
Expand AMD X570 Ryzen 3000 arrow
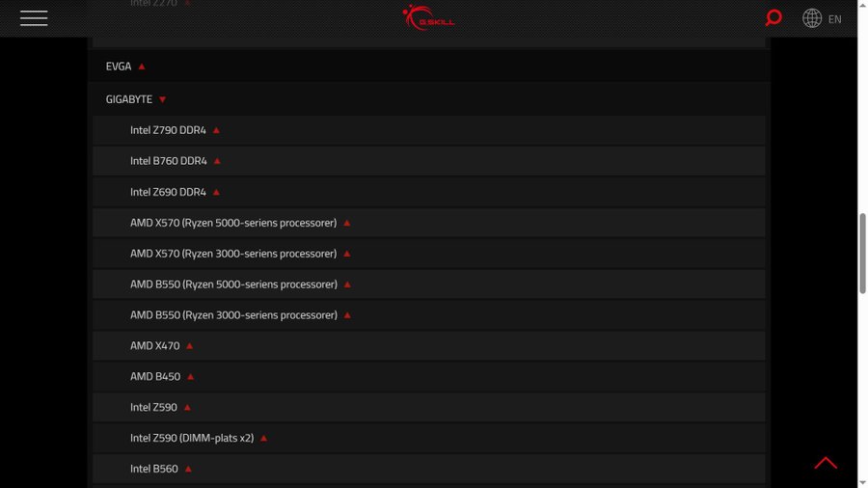pyautogui.click(x=347, y=254)
